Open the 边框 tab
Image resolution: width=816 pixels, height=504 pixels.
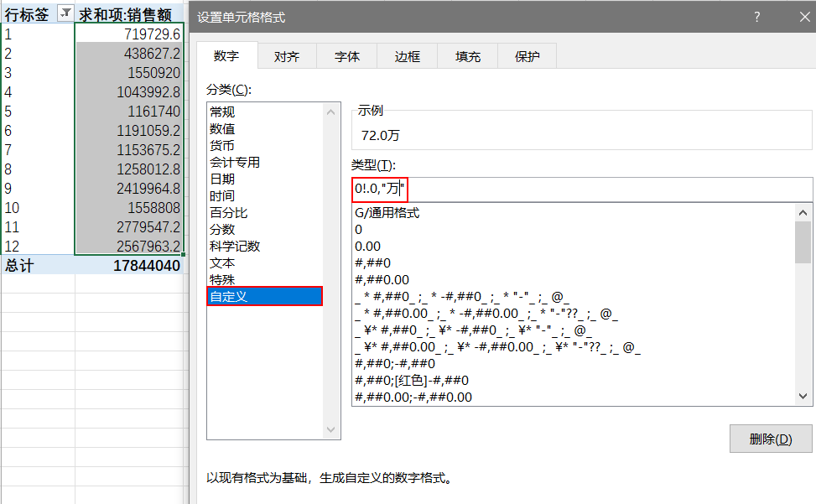click(x=408, y=57)
